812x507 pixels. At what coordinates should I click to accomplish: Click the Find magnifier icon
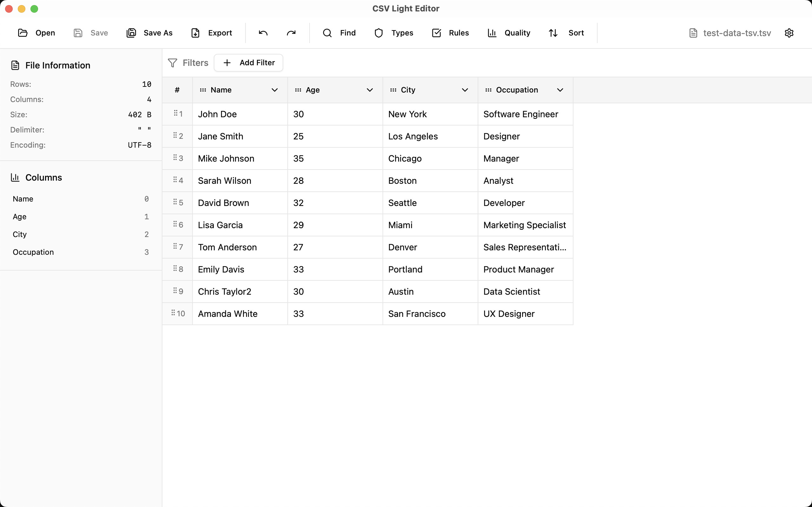pyautogui.click(x=327, y=33)
